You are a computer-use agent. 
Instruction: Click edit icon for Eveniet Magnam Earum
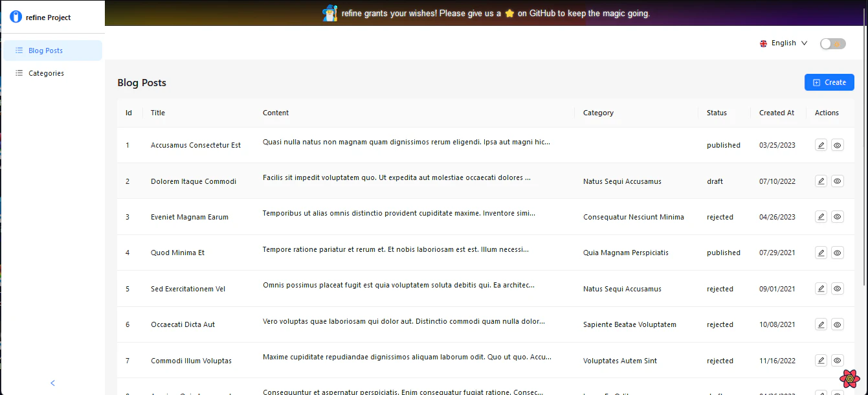(x=821, y=217)
